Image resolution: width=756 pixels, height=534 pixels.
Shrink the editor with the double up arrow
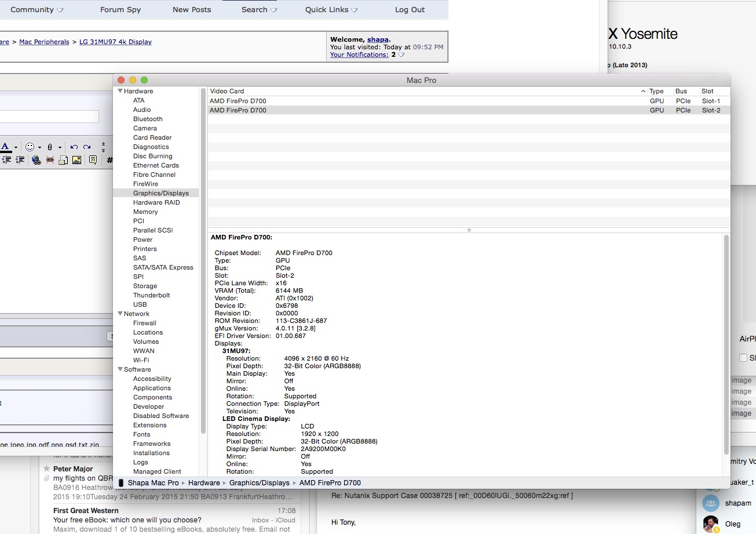click(x=103, y=144)
